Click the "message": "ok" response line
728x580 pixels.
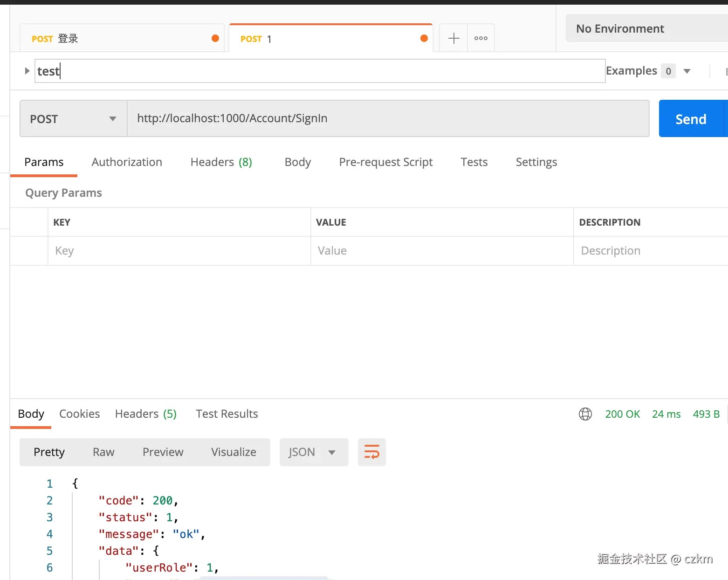152,534
